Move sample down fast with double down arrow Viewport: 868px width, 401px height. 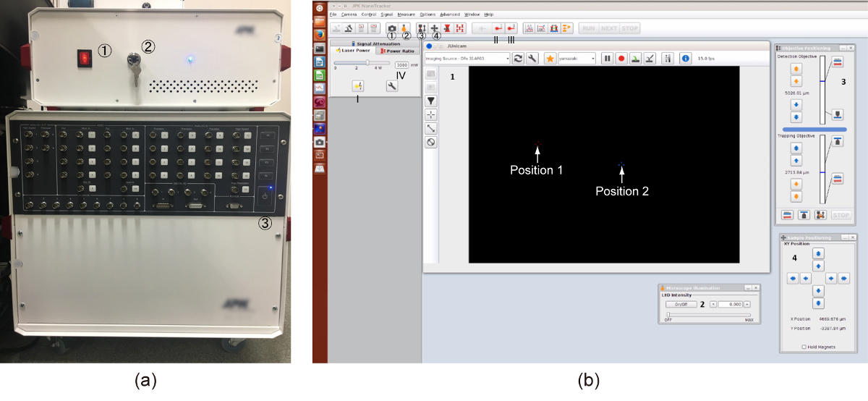click(818, 303)
